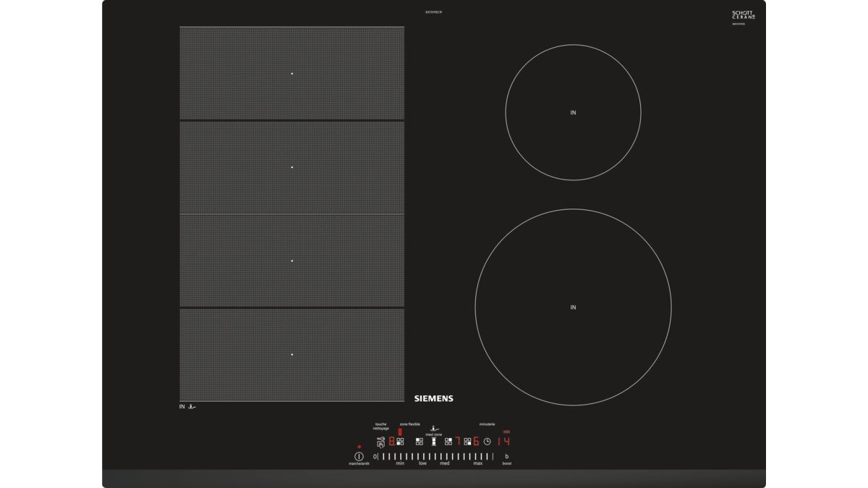
Task: Tap the touche nettoyage wipe-lock icon
Action: coord(381,441)
